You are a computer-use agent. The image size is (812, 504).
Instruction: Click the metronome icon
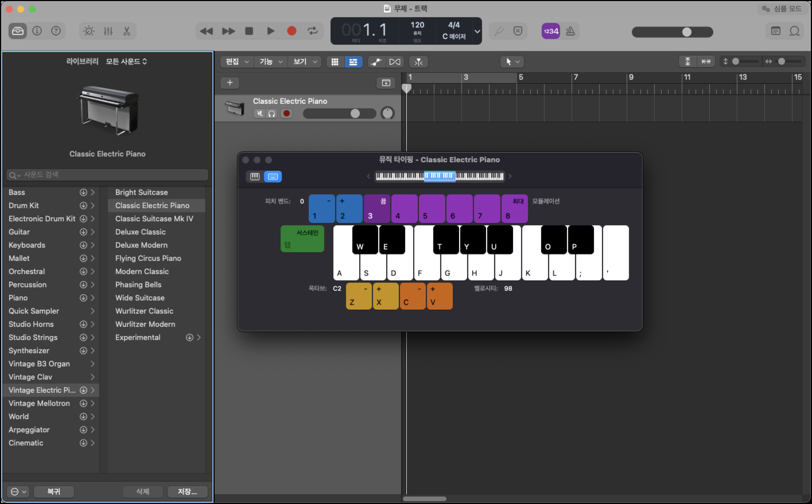pyautogui.click(x=570, y=31)
